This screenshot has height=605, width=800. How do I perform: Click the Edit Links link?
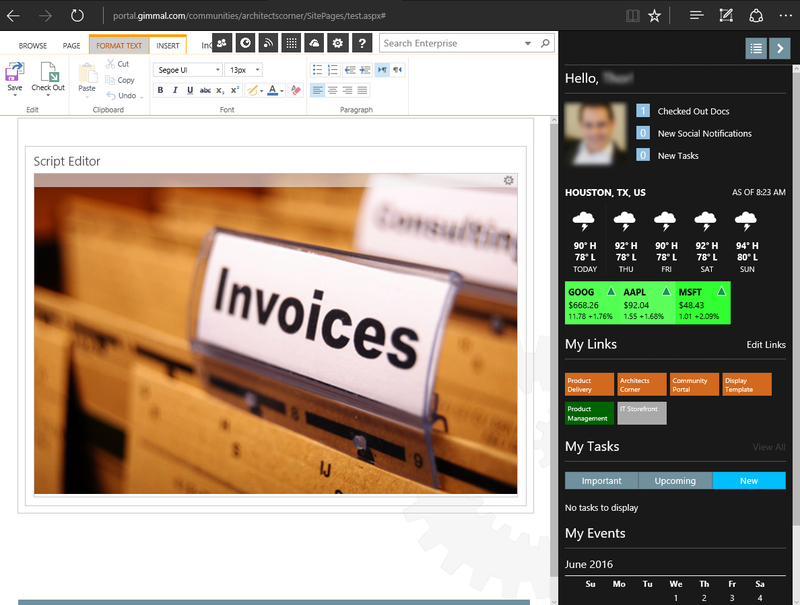pos(766,345)
